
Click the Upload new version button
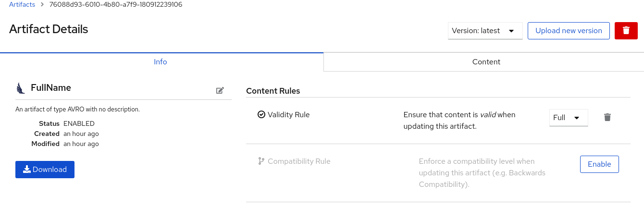(x=569, y=31)
